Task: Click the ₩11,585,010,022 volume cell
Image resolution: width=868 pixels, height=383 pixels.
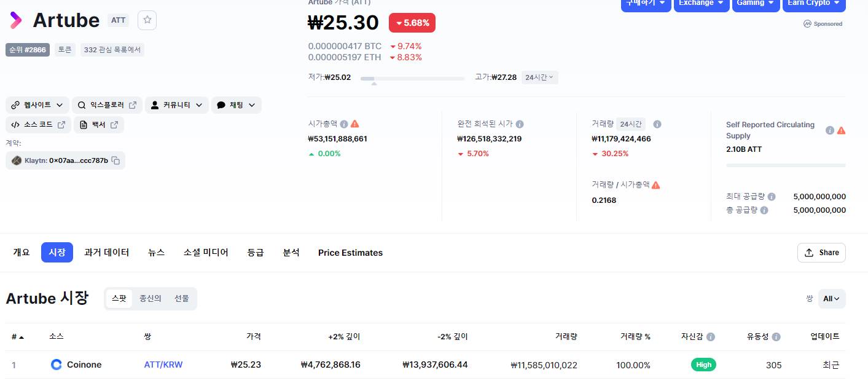Action: [544, 365]
